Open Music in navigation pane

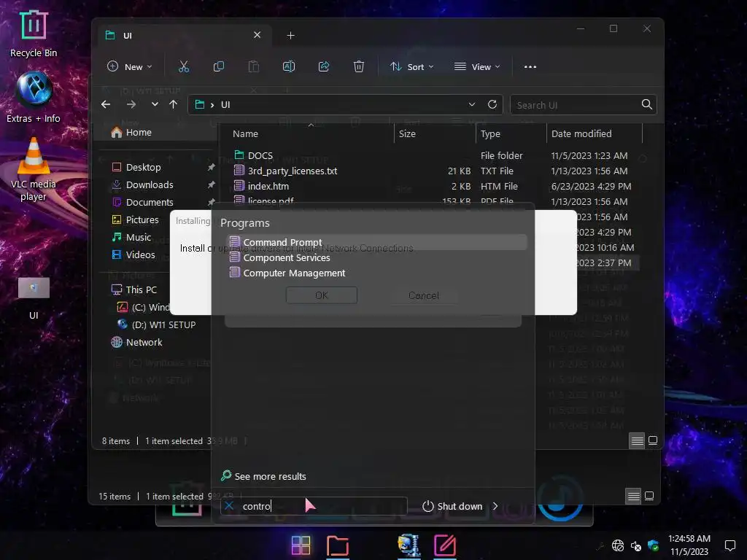[x=131, y=237]
